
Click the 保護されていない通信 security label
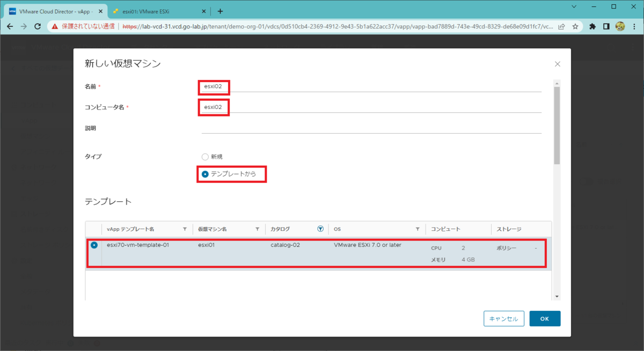87,26
